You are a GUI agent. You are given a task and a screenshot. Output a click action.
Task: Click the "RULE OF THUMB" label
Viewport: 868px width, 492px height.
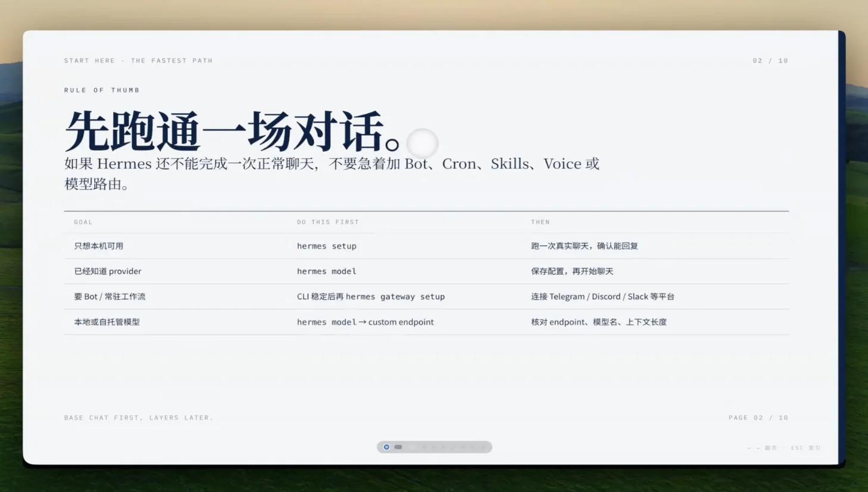(x=102, y=91)
